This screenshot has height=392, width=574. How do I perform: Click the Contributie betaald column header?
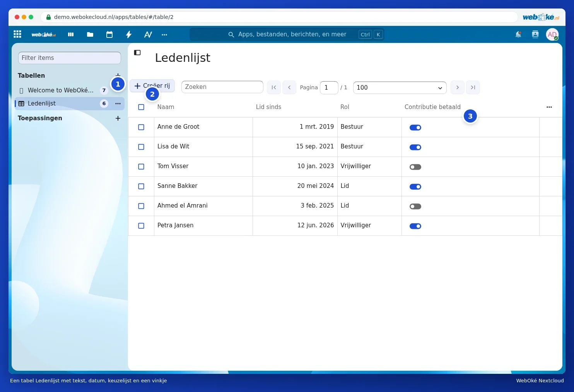coord(432,107)
